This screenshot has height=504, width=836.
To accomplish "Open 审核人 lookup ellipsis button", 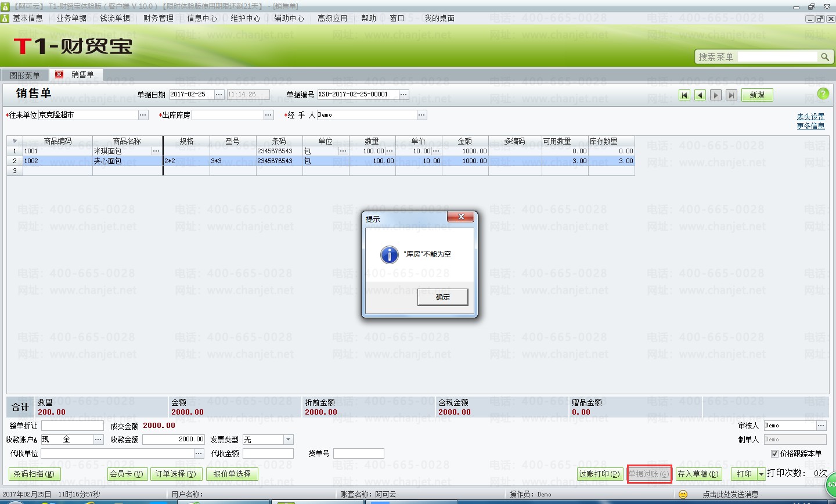I will coord(821,426).
